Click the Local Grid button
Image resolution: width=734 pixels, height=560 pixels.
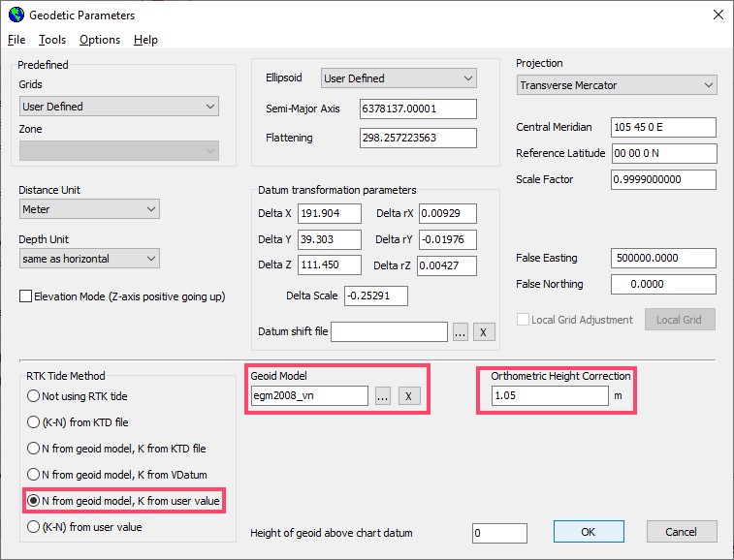pos(680,320)
